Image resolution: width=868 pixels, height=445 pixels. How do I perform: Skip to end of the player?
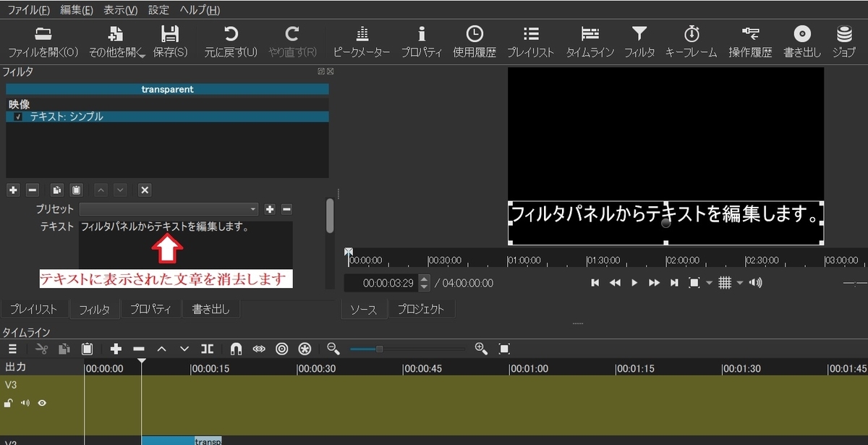point(674,283)
